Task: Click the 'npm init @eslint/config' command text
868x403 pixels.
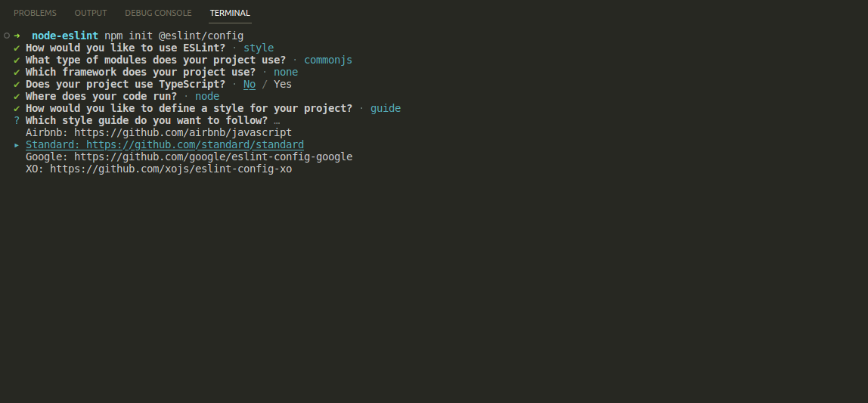Action: pyautogui.click(x=174, y=36)
